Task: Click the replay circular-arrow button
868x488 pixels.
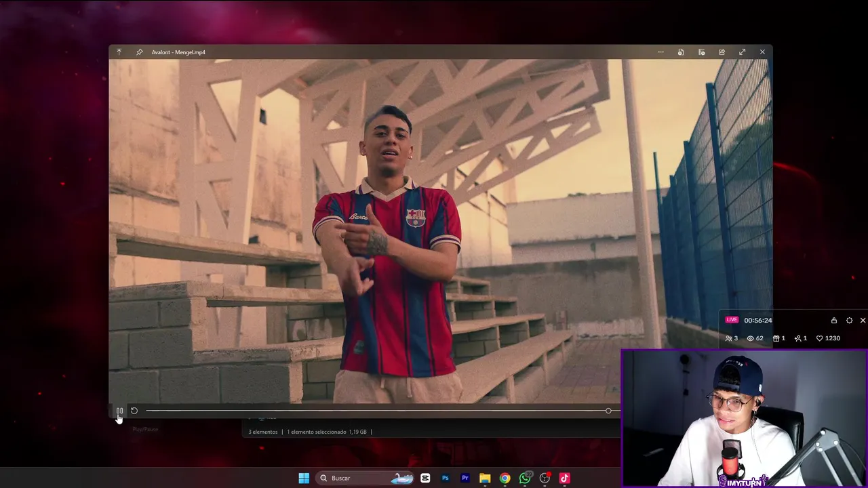Action: (x=134, y=411)
